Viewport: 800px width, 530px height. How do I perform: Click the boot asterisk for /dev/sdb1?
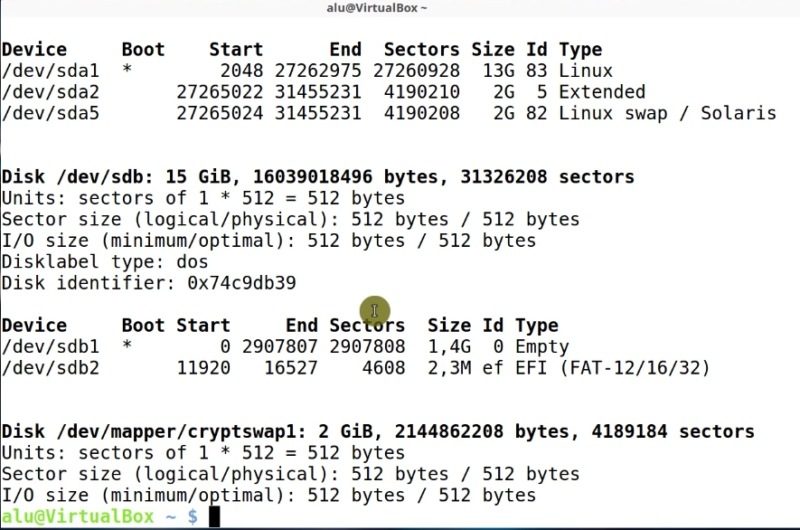pos(127,346)
